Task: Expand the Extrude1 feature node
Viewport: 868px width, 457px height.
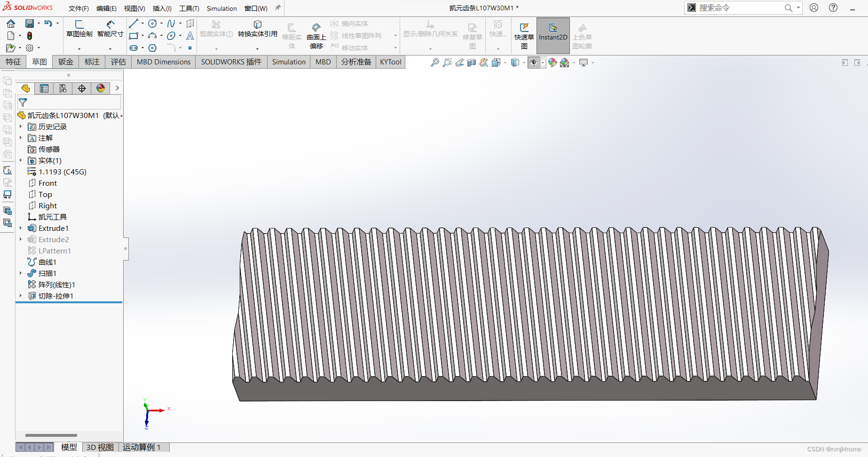Action: coord(21,228)
